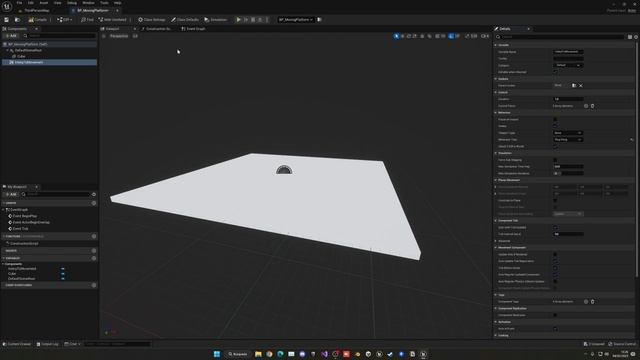Select Event BeginPlay in My Blueprint
The width and height of the screenshot is (640, 360).
(x=24, y=216)
